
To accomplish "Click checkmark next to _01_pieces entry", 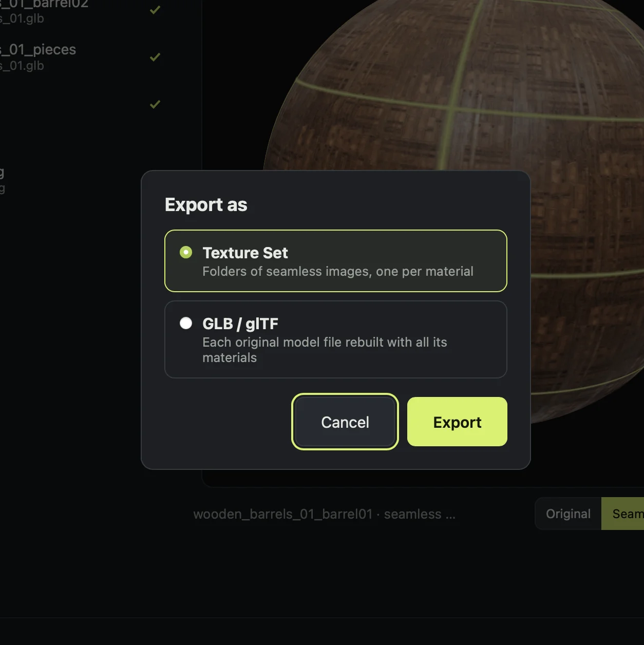I will (155, 57).
